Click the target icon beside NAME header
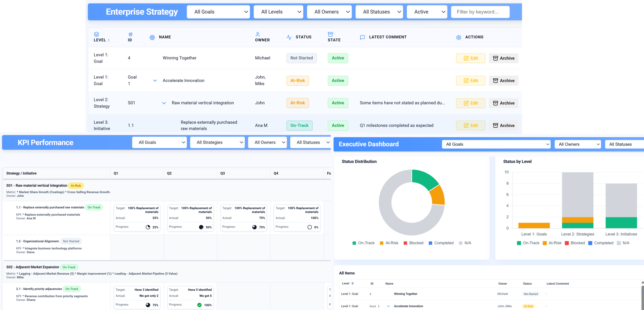The width and height of the screenshot is (644, 310). click(152, 37)
